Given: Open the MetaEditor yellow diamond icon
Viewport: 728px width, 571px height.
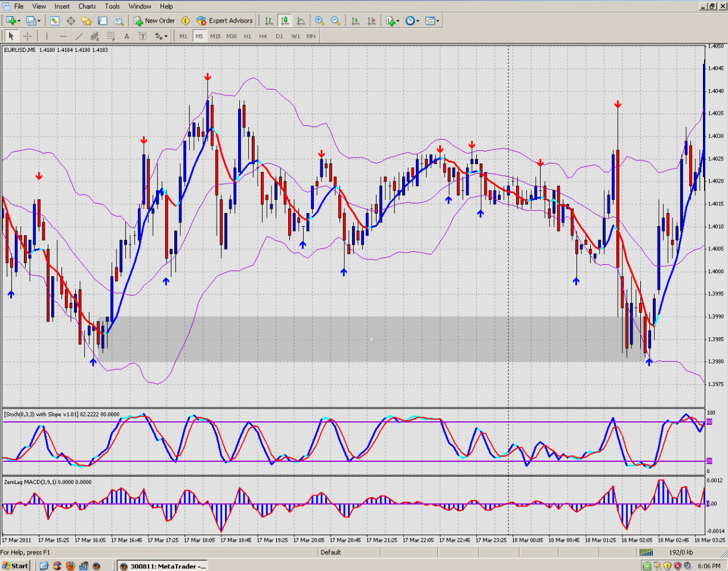Looking at the screenshot, I should (x=186, y=20).
